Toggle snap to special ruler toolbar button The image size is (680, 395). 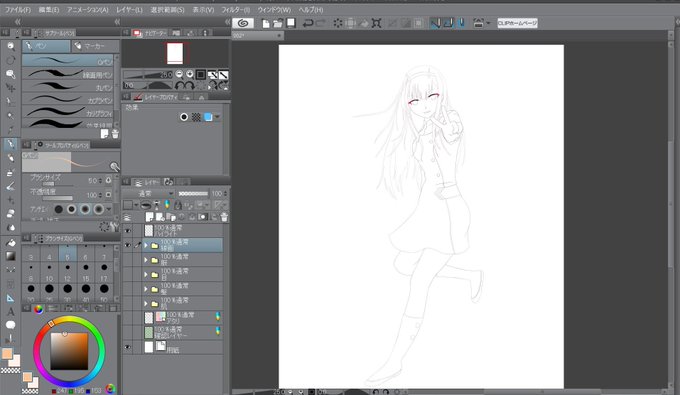coord(448,23)
